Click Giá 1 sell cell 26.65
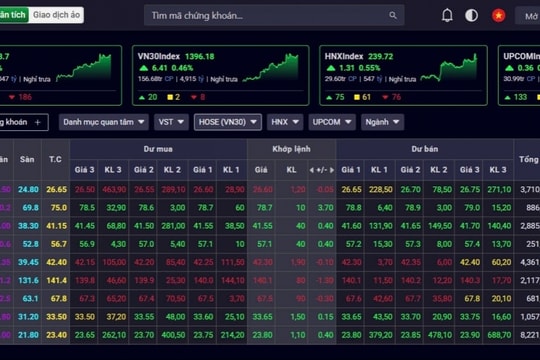 (x=351, y=189)
